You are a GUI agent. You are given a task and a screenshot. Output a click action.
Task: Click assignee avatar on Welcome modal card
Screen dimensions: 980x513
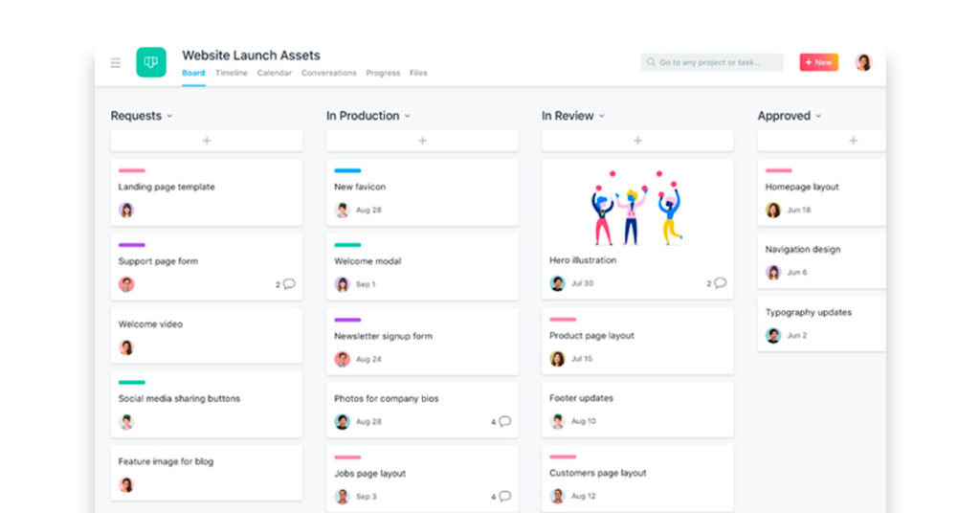(x=342, y=284)
